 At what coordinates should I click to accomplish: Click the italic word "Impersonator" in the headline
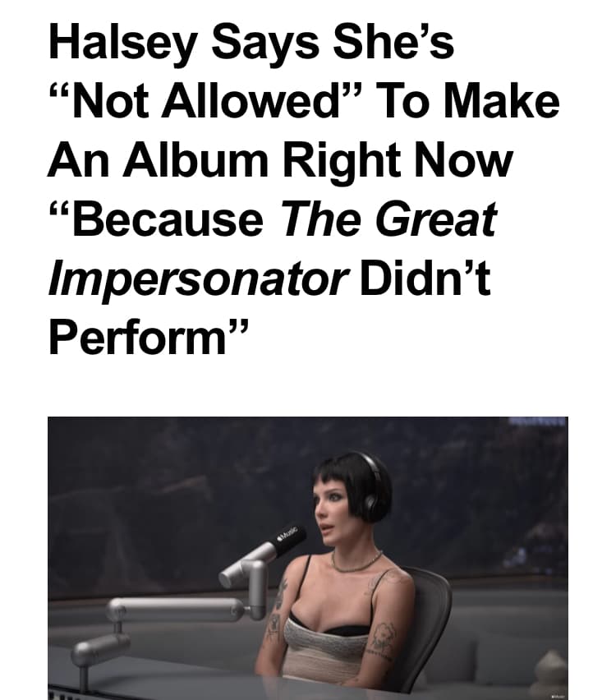point(198,280)
